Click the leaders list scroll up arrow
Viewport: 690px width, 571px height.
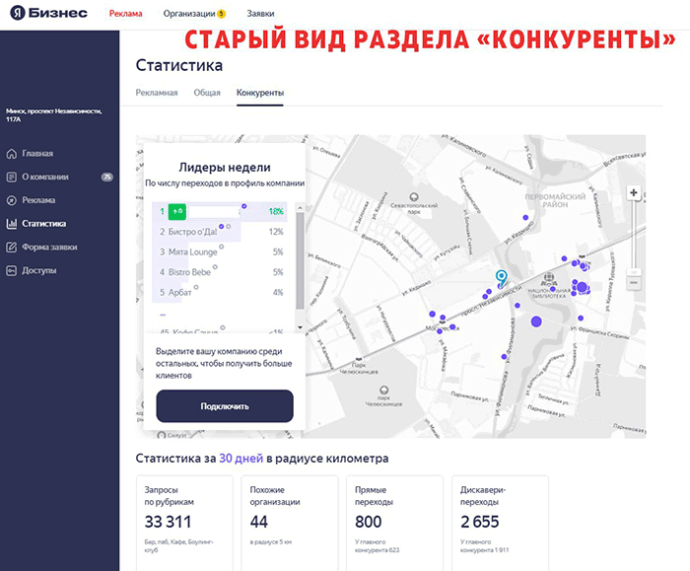pyautogui.click(x=300, y=207)
